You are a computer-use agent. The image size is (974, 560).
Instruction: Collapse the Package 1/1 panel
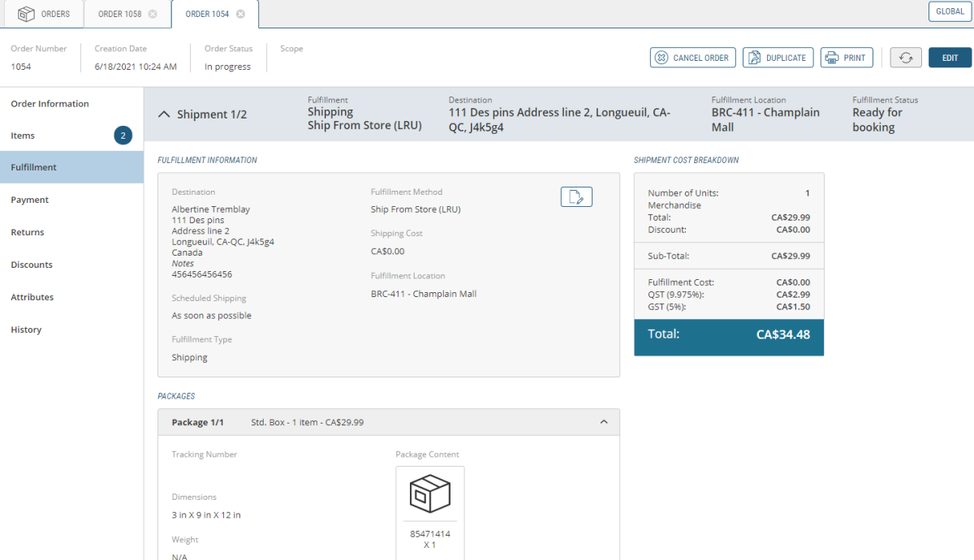pyautogui.click(x=603, y=422)
